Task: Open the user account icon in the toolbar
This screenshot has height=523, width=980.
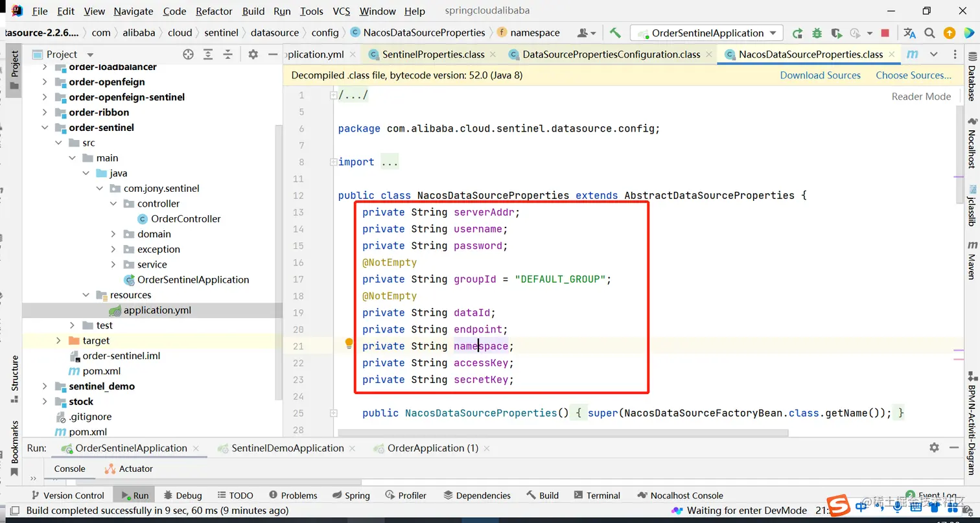Action: pyautogui.click(x=586, y=33)
